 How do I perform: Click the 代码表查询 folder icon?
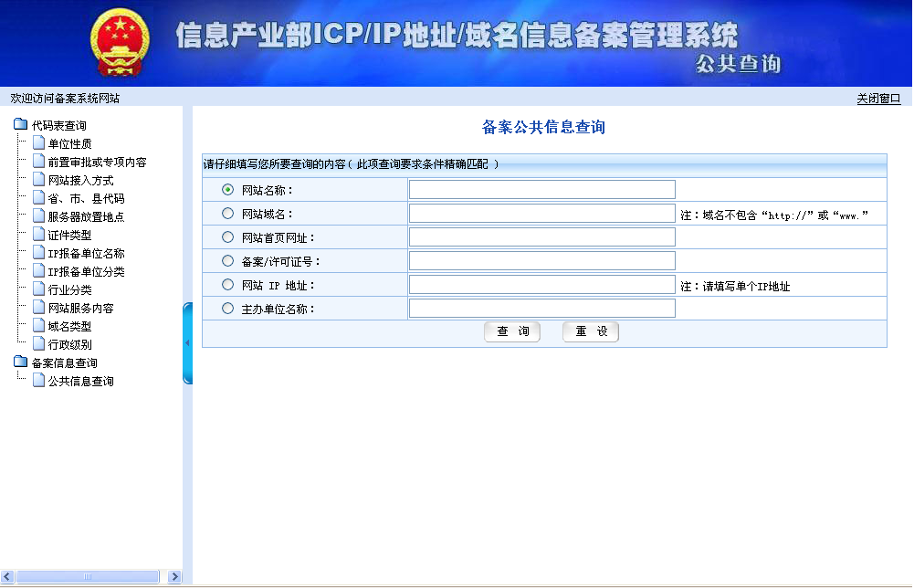coord(20,124)
